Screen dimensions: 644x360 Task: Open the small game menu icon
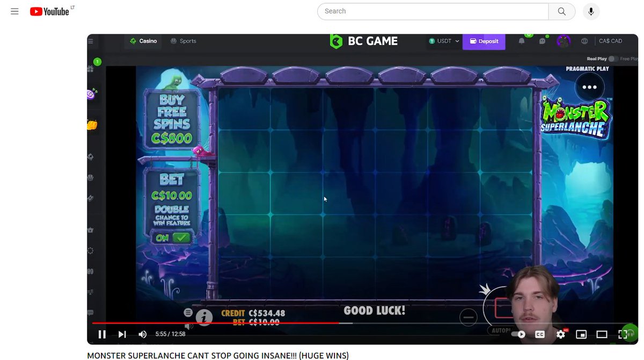coord(188,312)
